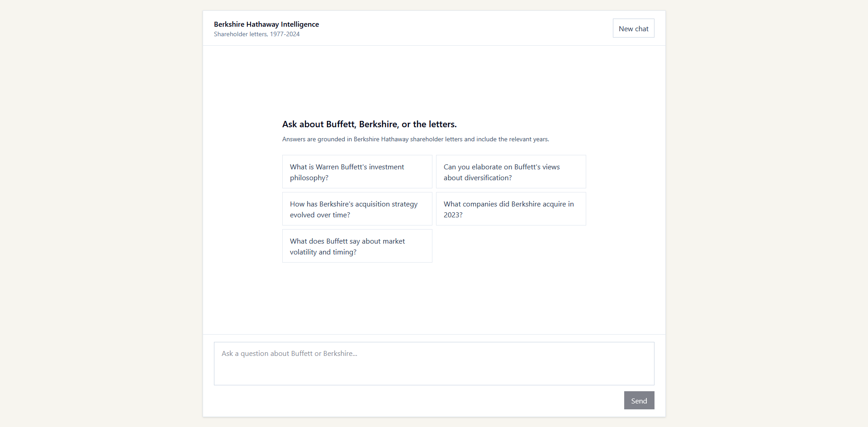Send the typed question

point(639,400)
